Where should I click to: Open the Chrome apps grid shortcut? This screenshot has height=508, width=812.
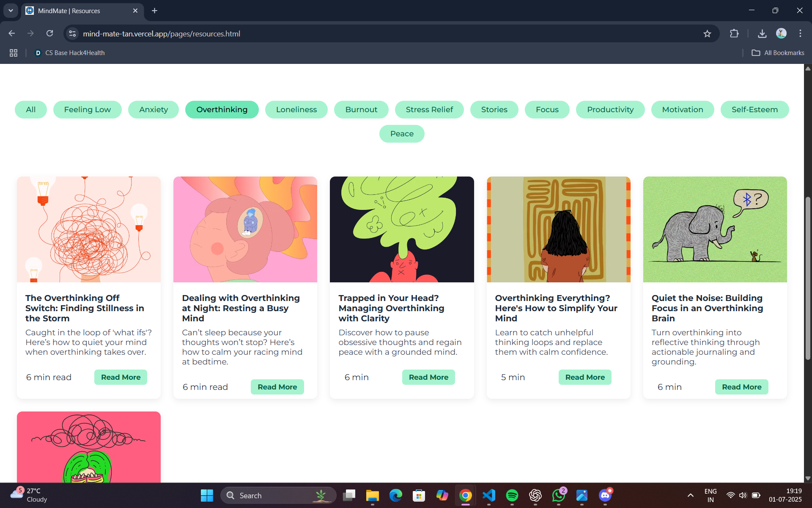[14, 53]
